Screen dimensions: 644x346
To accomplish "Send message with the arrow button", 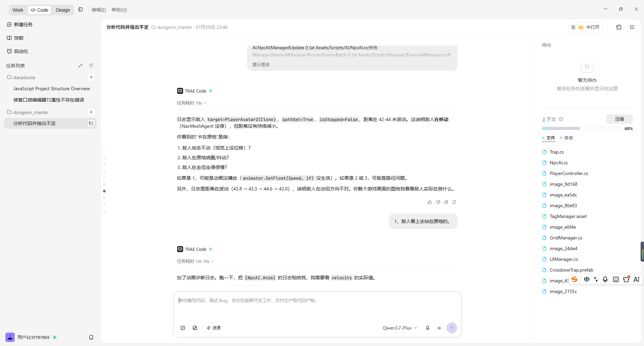I will pos(452,328).
